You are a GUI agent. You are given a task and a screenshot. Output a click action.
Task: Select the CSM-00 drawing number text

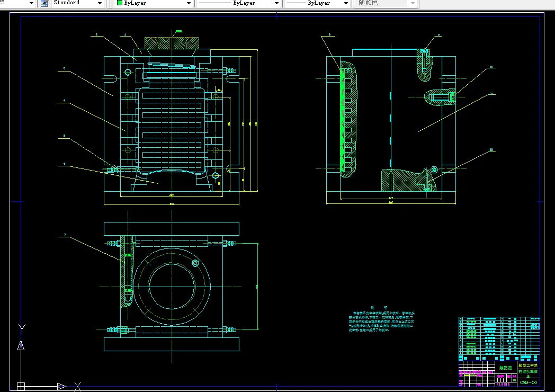tap(529, 382)
